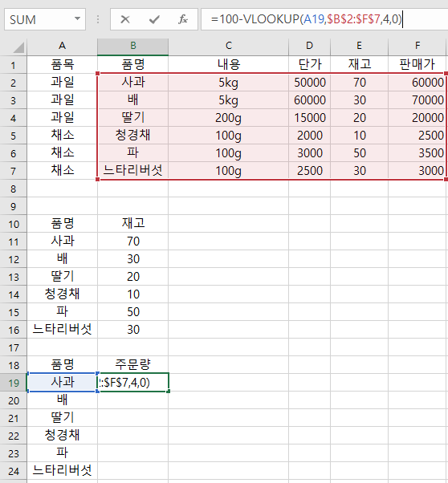Select row 1 header
Screen dimensions: 448x483
point(14,65)
